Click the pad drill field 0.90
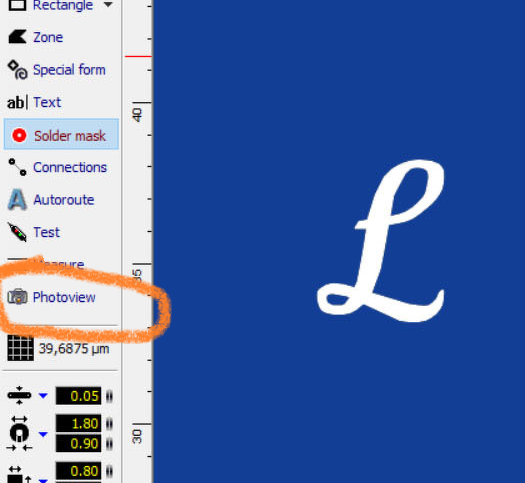Viewport: 525px width, 483px height. tap(78, 444)
